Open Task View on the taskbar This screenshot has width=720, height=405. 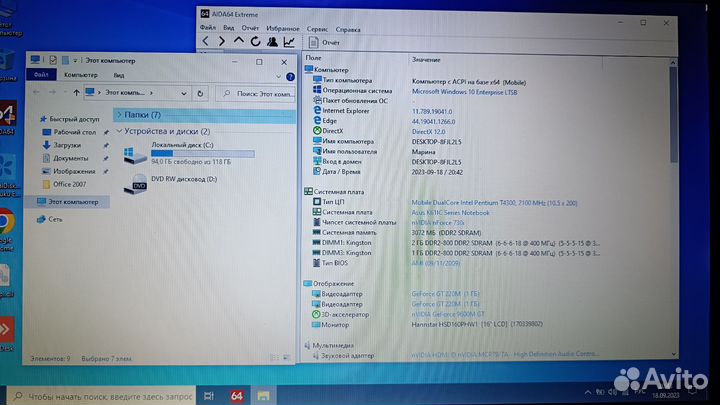click(x=208, y=396)
